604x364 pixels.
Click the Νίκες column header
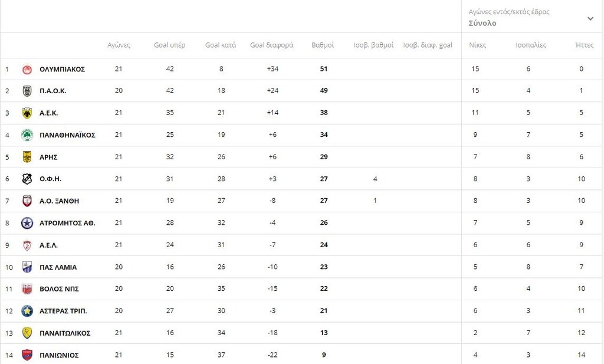pos(478,45)
